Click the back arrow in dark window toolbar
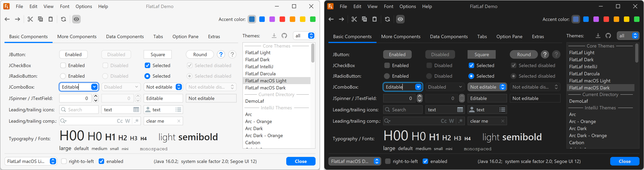The width and height of the screenshot is (644, 170). point(331,19)
